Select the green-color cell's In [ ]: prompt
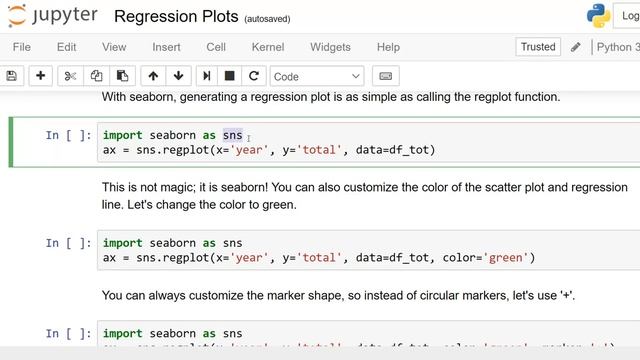 coord(68,243)
